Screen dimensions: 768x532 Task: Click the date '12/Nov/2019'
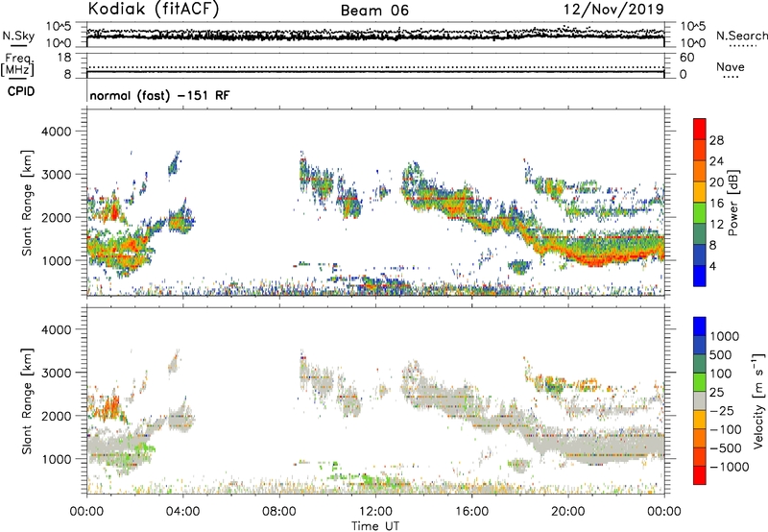[x=613, y=10]
